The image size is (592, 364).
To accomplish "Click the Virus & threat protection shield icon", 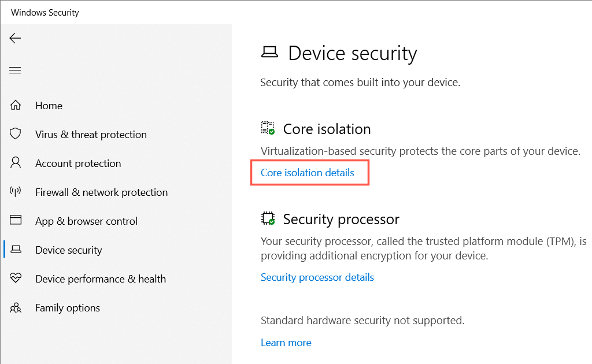I will [16, 134].
